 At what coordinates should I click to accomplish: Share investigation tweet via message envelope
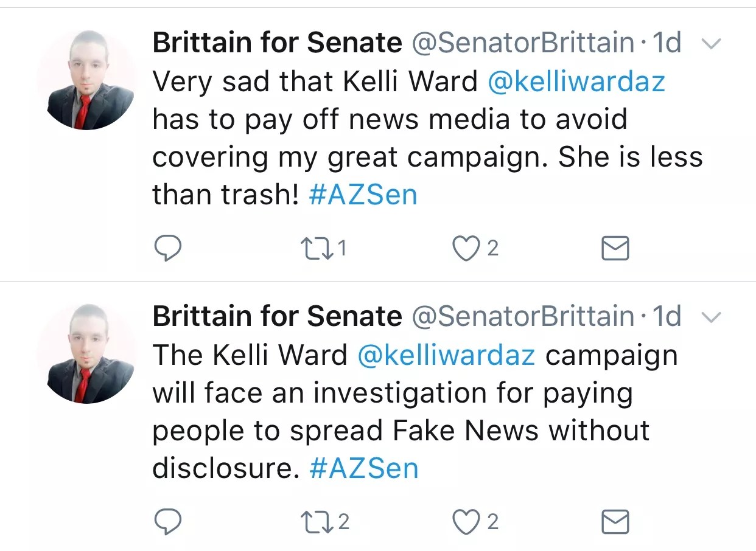click(615, 522)
